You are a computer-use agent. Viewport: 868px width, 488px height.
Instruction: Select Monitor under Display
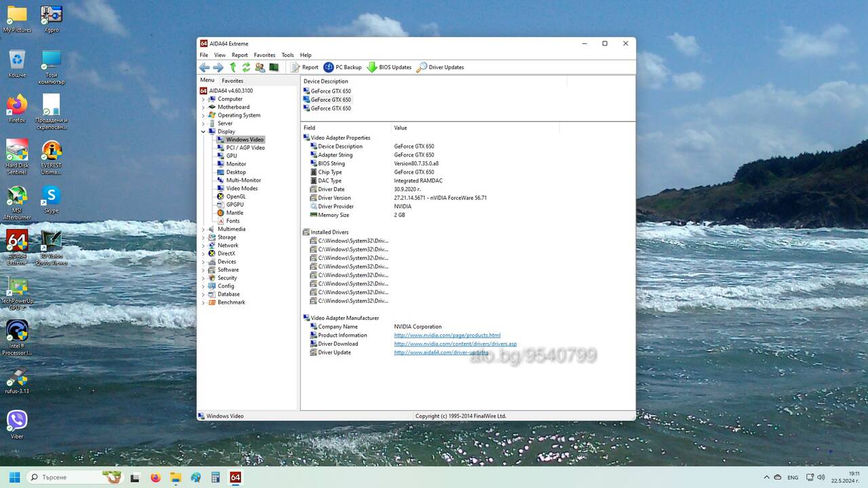(x=236, y=164)
